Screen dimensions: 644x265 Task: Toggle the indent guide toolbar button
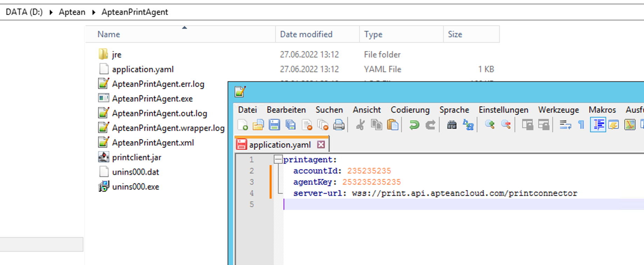tap(598, 125)
